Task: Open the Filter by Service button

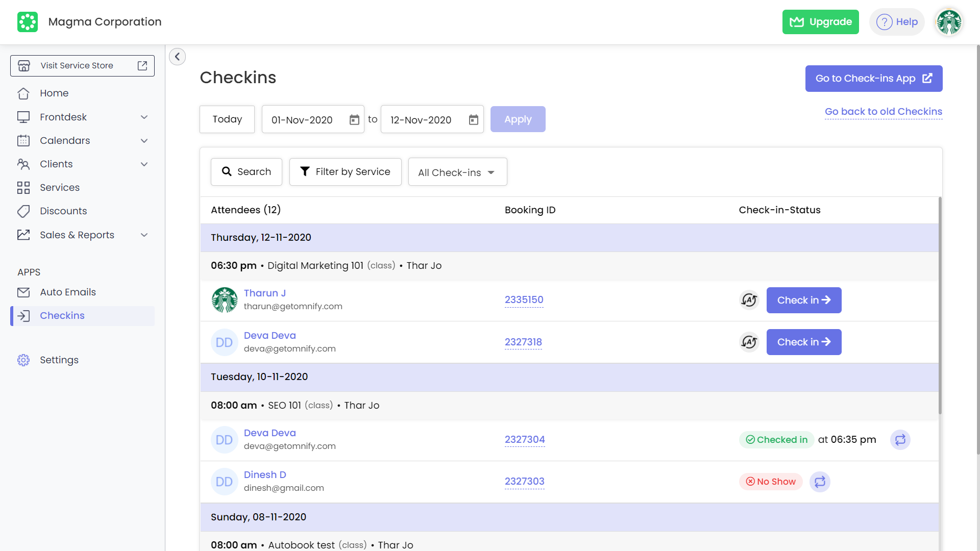Action: point(346,172)
